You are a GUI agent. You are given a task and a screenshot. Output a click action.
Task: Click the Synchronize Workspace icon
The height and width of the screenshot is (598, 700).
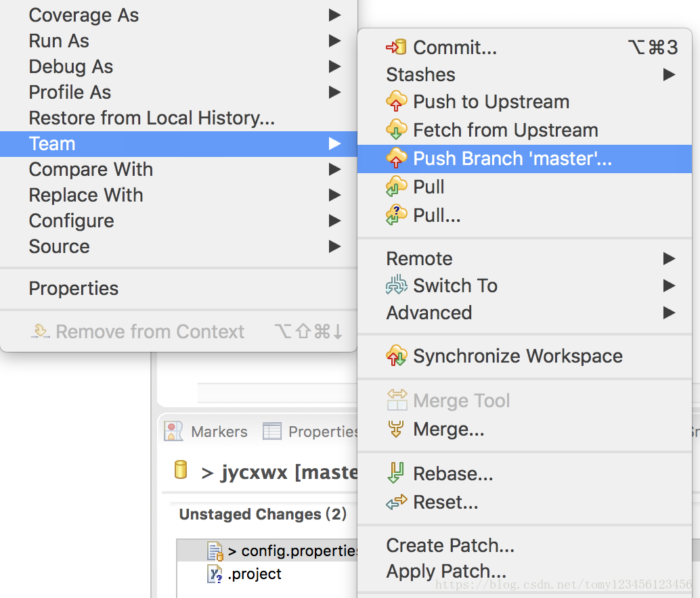[396, 356]
